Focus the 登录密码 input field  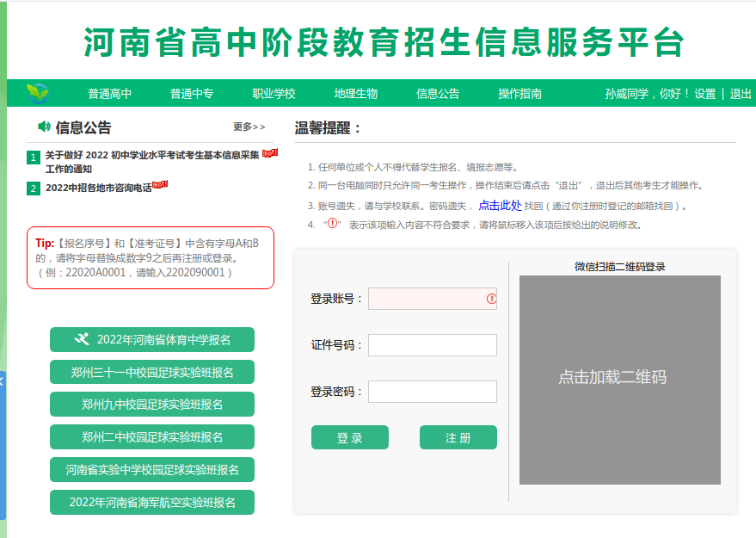(432, 392)
